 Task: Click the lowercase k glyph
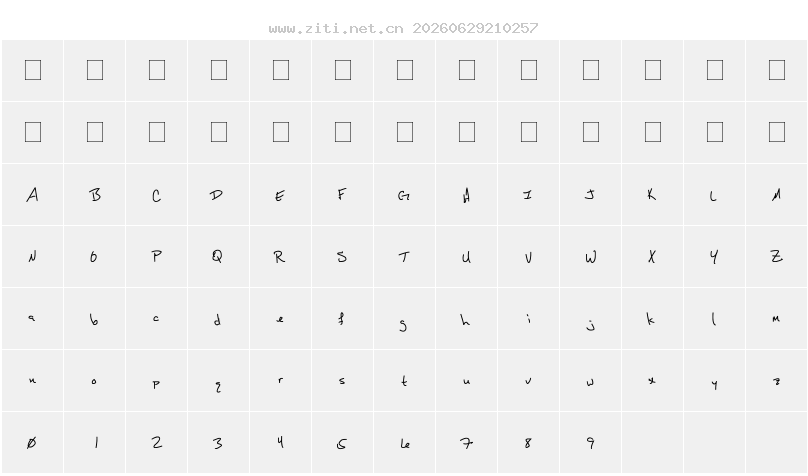coord(651,319)
